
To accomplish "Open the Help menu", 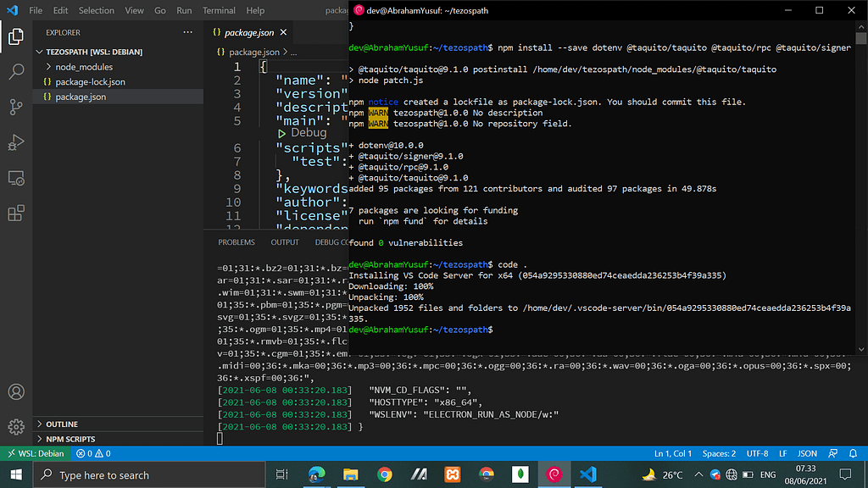I will pos(255,10).
